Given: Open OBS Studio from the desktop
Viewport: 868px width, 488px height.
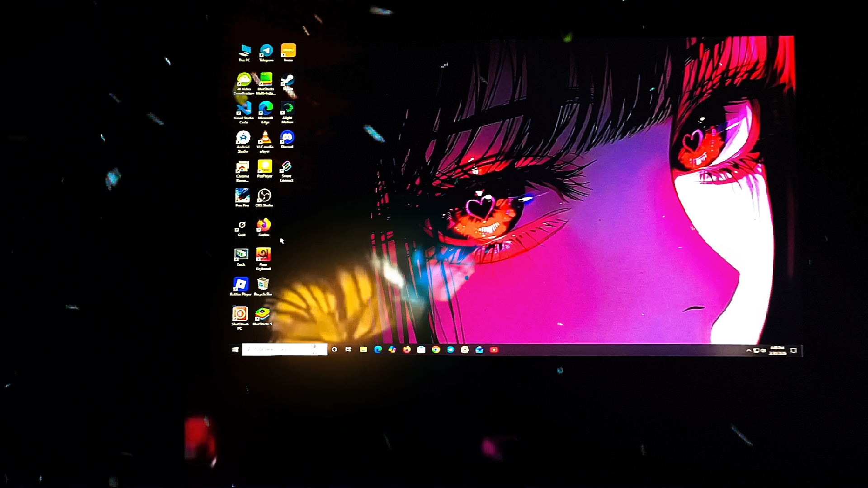Looking at the screenshot, I should point(264,198).
